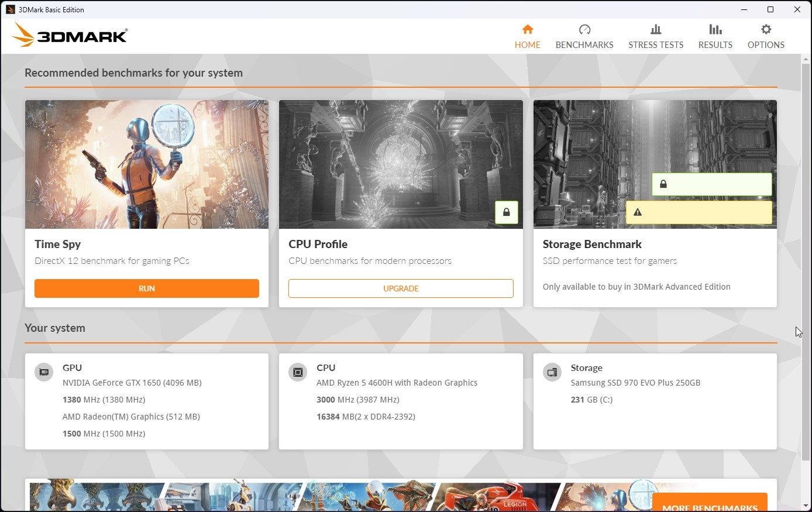Click the Results bar chart icon
The height and width of the screenshot is (512, 812).
715,29
